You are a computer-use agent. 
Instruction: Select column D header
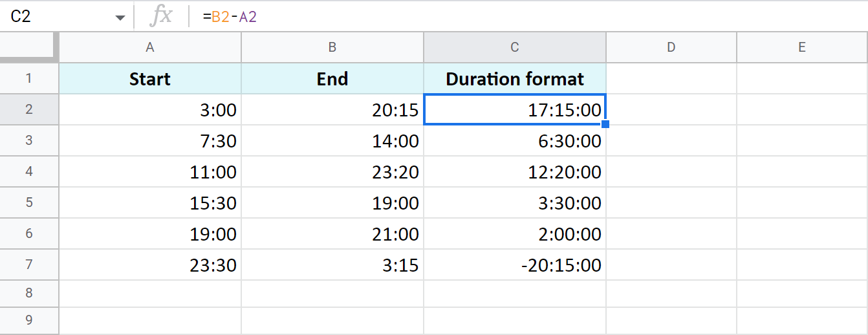[x=671, y=47]
